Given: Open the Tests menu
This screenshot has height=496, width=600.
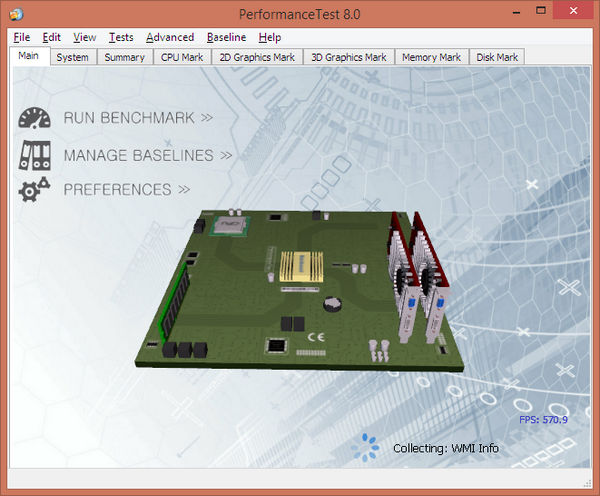Looking at the screenshot, I should (x=121, y=37).
